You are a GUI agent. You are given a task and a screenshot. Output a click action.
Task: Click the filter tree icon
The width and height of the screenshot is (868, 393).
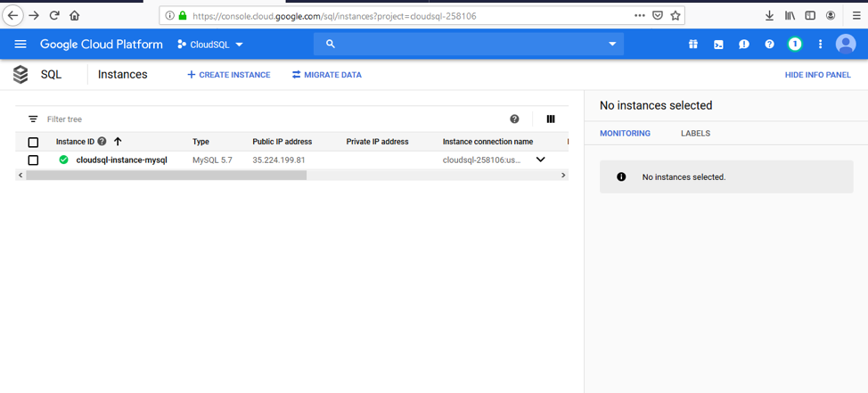pos(33,119)
